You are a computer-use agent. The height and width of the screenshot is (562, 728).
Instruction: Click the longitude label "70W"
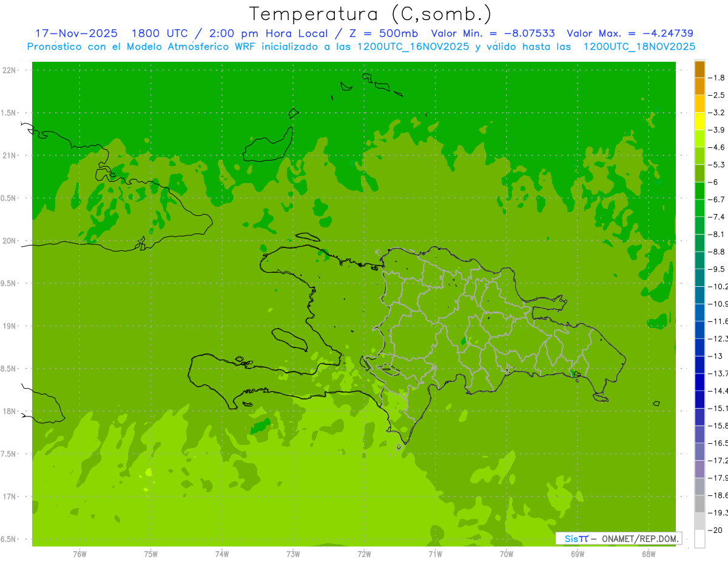pyautogui.click(x=507, y=554)
